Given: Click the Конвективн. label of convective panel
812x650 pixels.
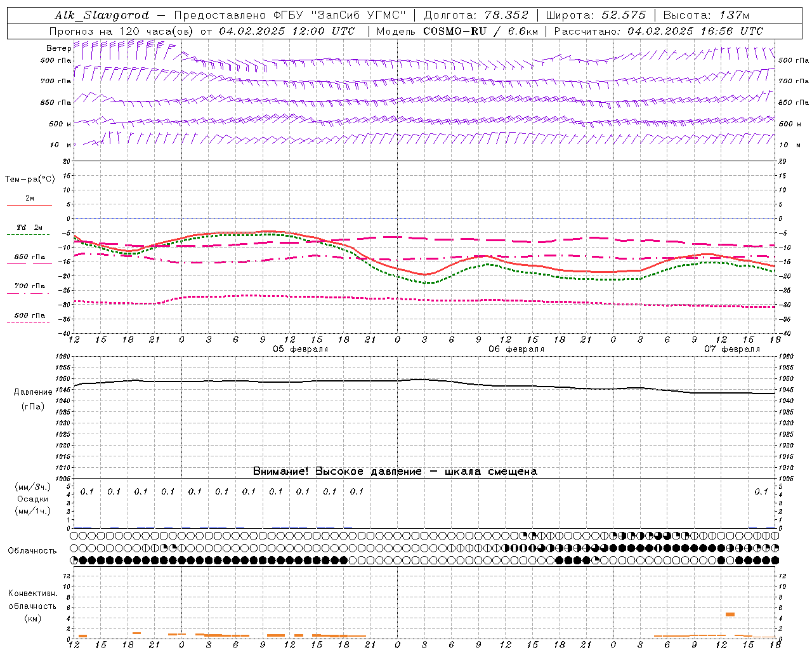Looking at the screenshot, I should pos(32,594).
